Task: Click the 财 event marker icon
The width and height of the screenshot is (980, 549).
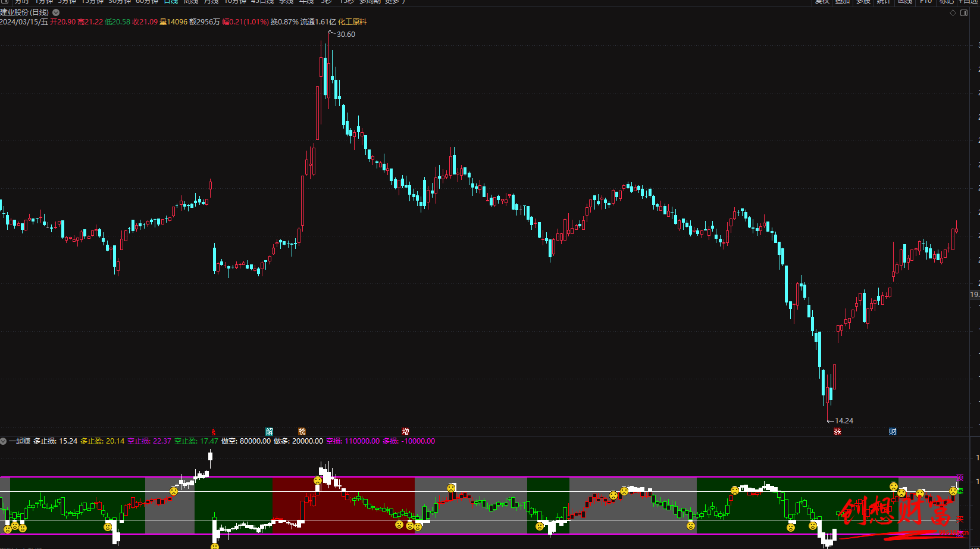Action: pos(893,431)
